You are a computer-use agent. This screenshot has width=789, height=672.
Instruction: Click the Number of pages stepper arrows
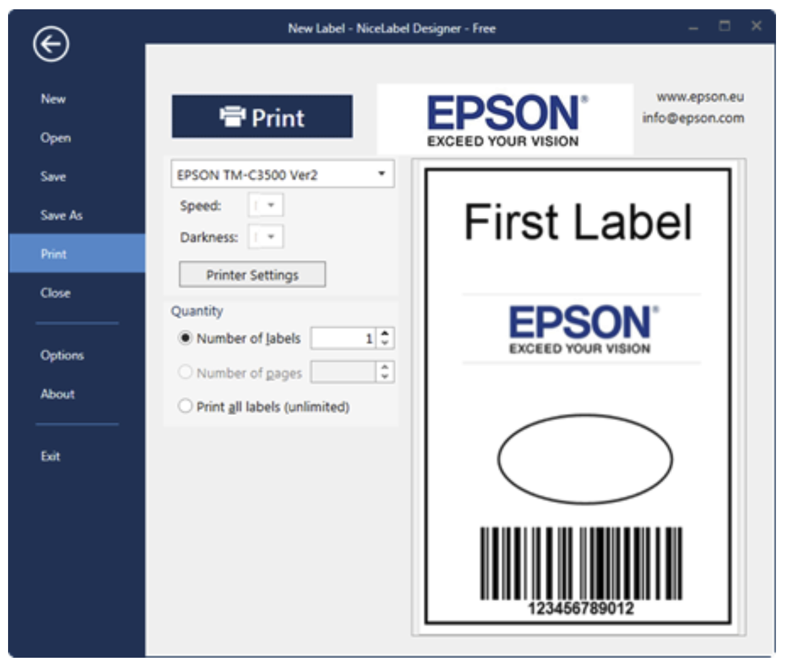(385, 372)
